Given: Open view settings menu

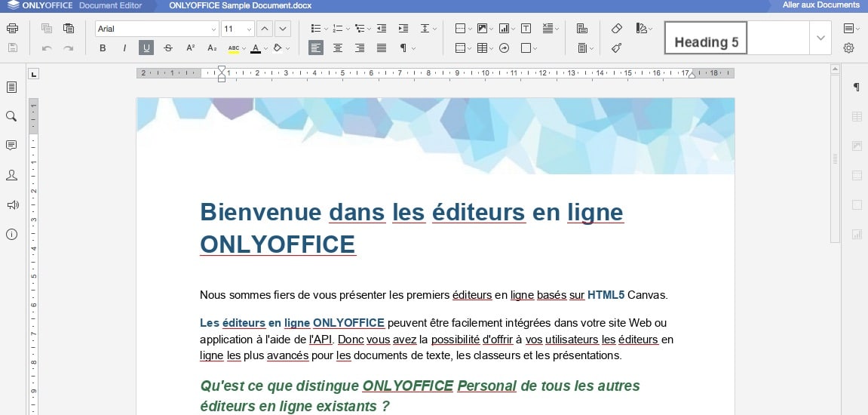Looking at the screenshot, I should point(848,28).
